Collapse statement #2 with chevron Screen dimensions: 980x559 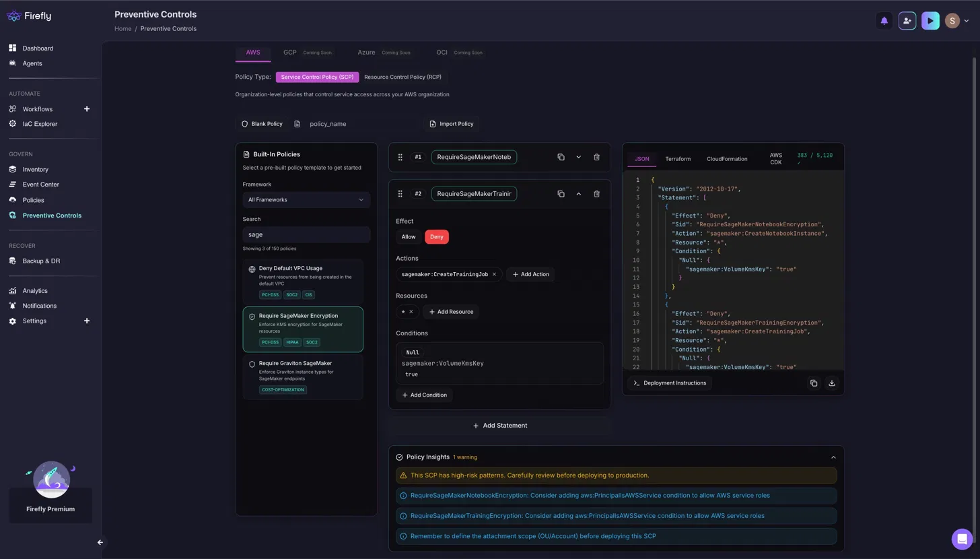pos(578,194)
